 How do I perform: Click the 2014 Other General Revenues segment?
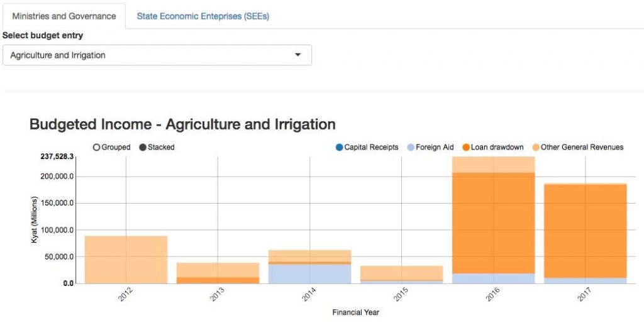309,256
